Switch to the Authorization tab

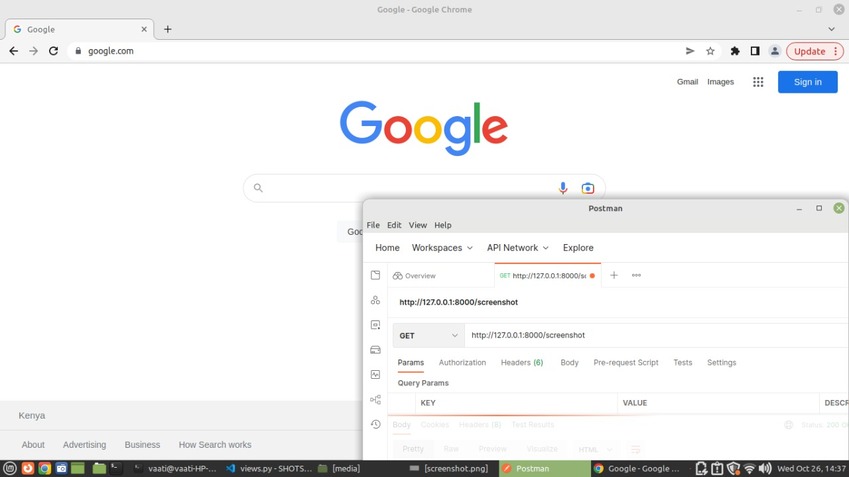(462, 363)
